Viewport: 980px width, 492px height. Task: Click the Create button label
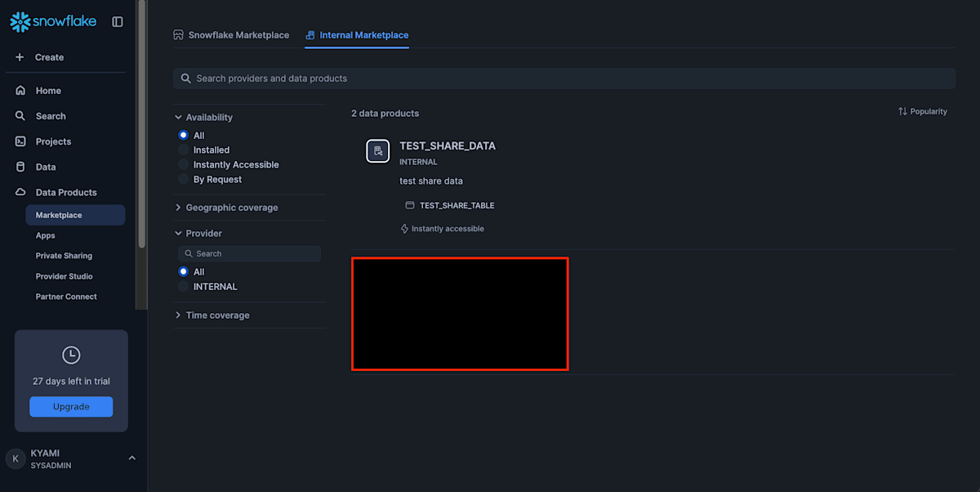click(49, 57)
